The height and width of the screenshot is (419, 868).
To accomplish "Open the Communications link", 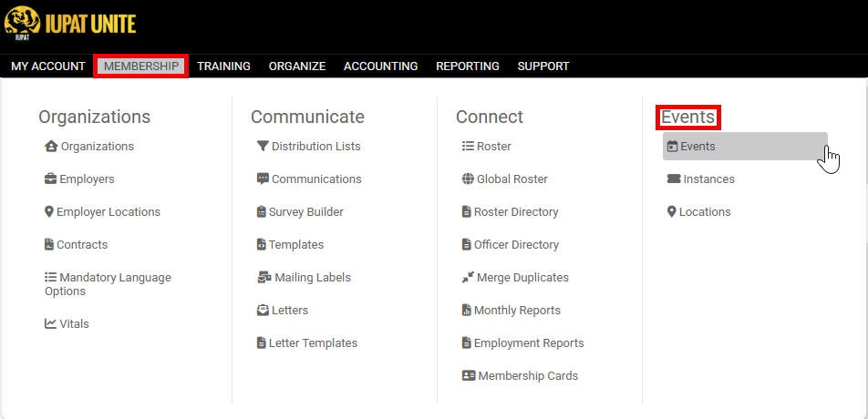I will [x=316, y=179].
